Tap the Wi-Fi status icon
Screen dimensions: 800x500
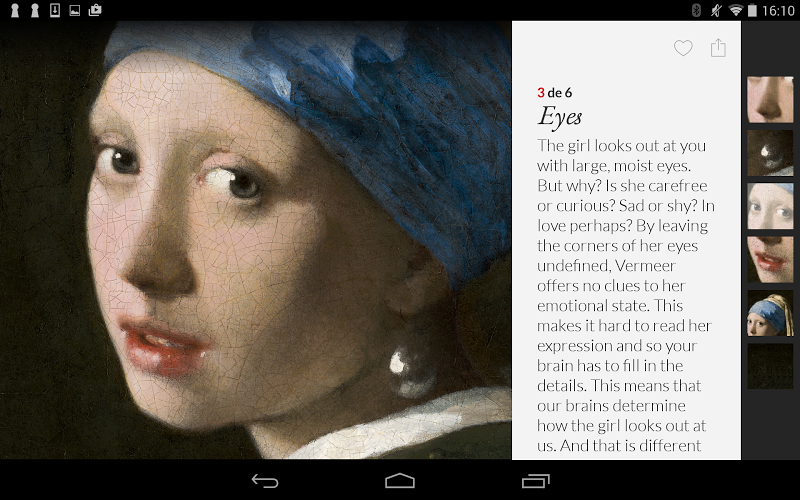(735, 10)
